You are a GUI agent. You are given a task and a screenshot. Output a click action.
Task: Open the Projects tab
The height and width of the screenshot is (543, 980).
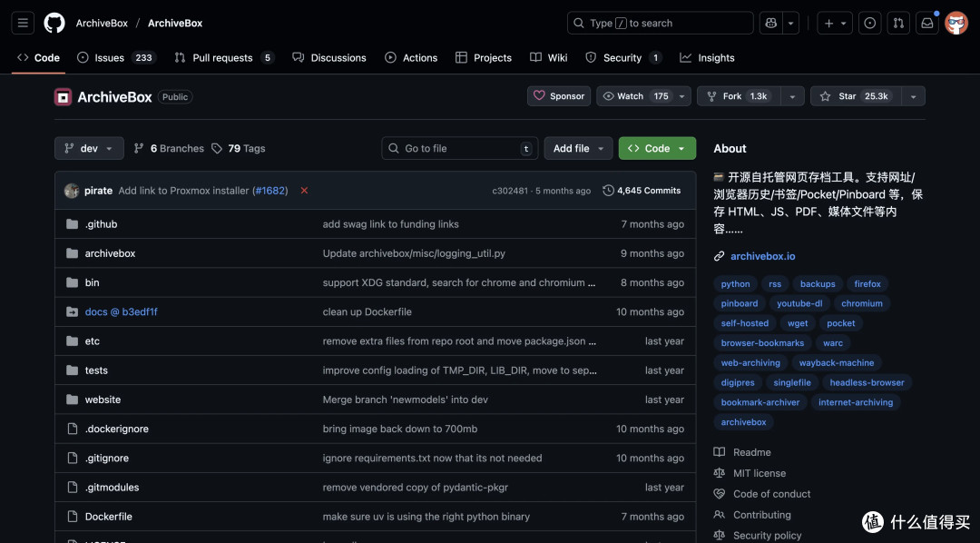(484, 57)
